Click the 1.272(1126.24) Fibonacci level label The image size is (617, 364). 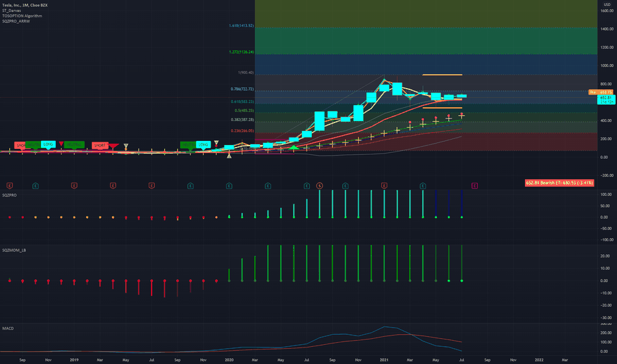tap(241, 52)
